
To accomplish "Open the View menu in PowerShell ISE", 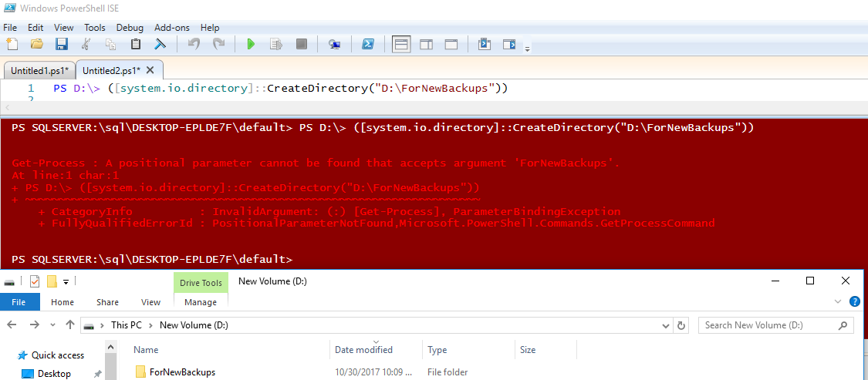I will point(64,28).
